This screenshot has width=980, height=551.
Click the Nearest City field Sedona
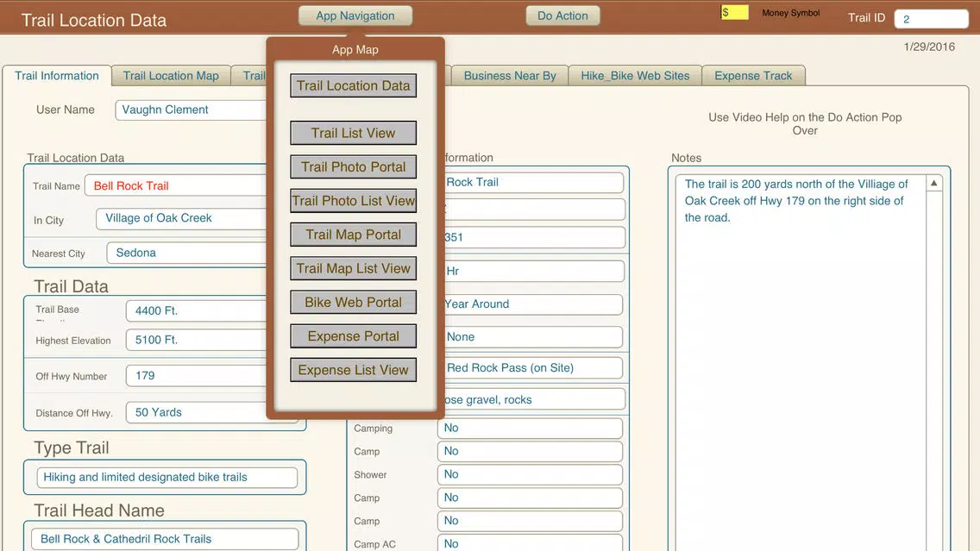pyautogui.click(x=187, y=253)
